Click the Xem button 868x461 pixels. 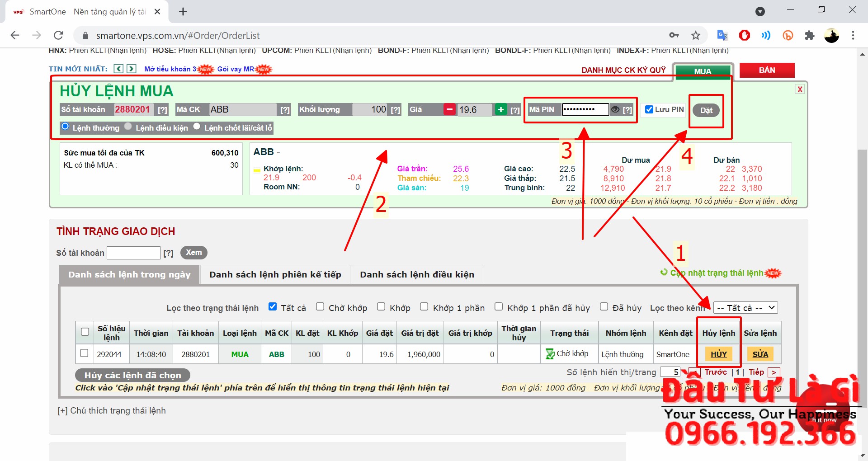coord(194,252)
